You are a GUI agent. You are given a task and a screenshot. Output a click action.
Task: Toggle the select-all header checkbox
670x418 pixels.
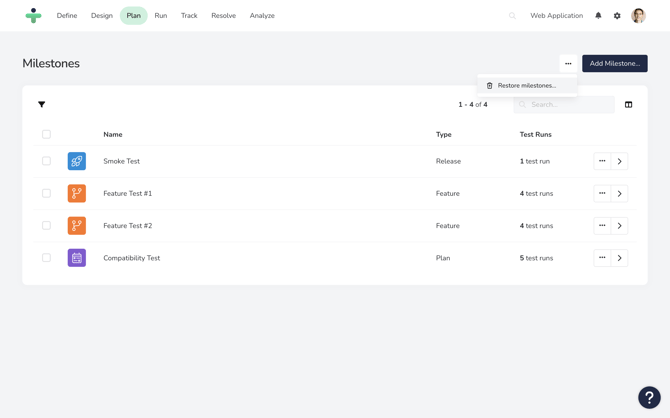click(46, 134)
